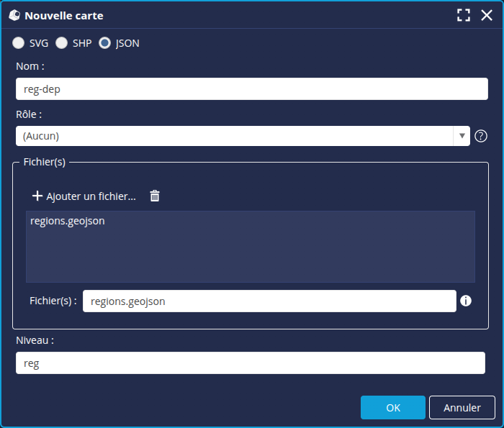
Task: Click into the Fichier(s) filename field
Action: [269, 301]
